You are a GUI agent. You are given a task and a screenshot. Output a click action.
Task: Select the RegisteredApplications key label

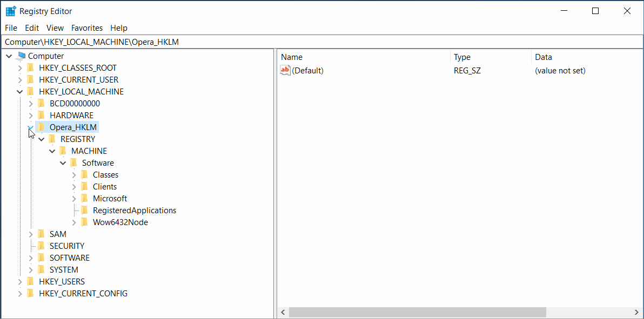tap(135, 211)
